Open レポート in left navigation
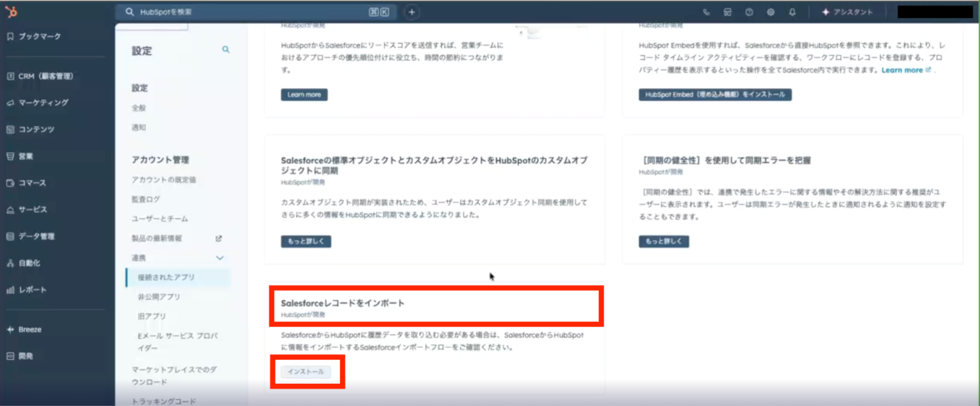 click(x=32, y=290)
